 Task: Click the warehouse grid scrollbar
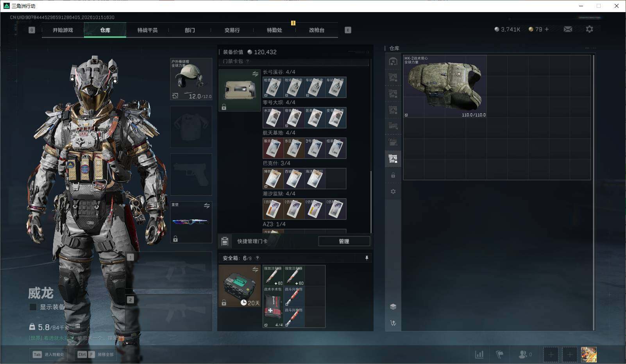pos(594,193)
